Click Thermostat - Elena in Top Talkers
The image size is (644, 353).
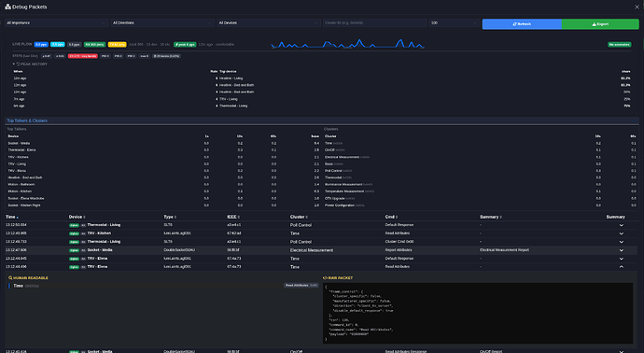click(21, 150)
